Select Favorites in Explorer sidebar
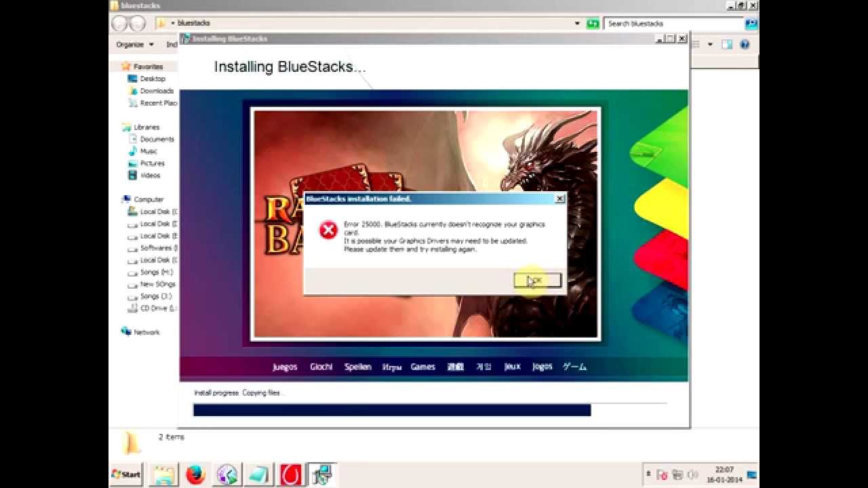The height and width of the screenshot is (488, 868). click(x=148, y=66)
